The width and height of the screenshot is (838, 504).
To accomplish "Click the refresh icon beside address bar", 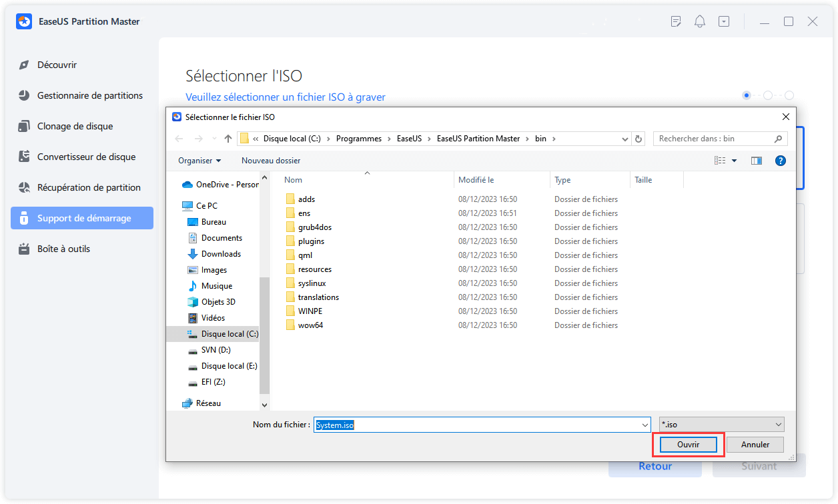I will [639, 139].
